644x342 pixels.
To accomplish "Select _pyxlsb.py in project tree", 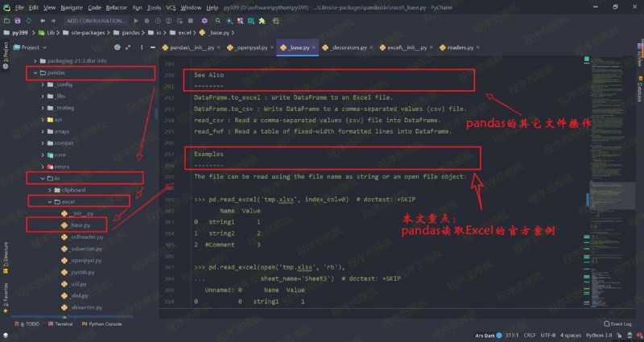I will click(x=78, y=272).
